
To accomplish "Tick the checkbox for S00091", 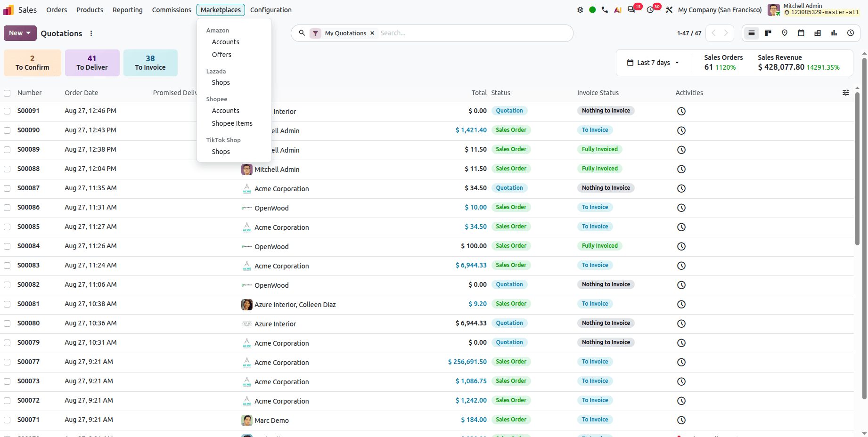I will (x=7, y=111).
